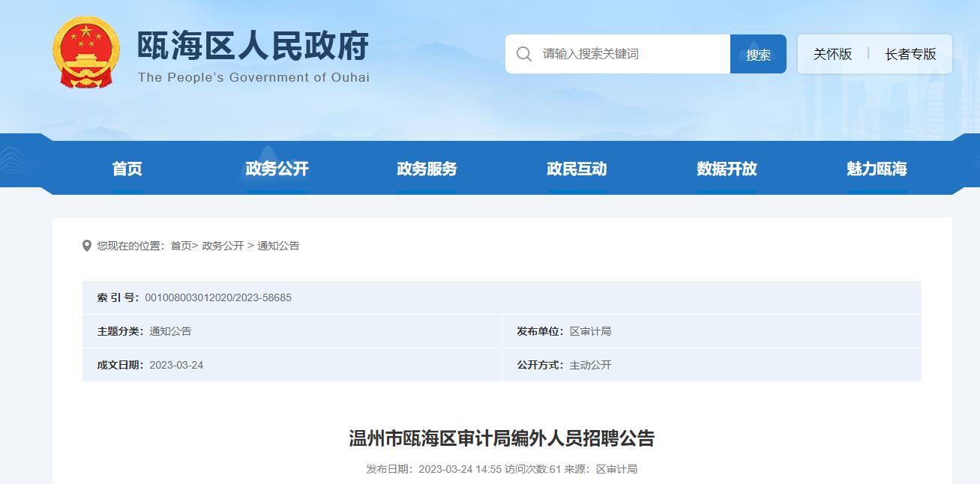The image size is (980, 484).
Task: Open 数据开放 navigation item
Action: coord(727,169)
